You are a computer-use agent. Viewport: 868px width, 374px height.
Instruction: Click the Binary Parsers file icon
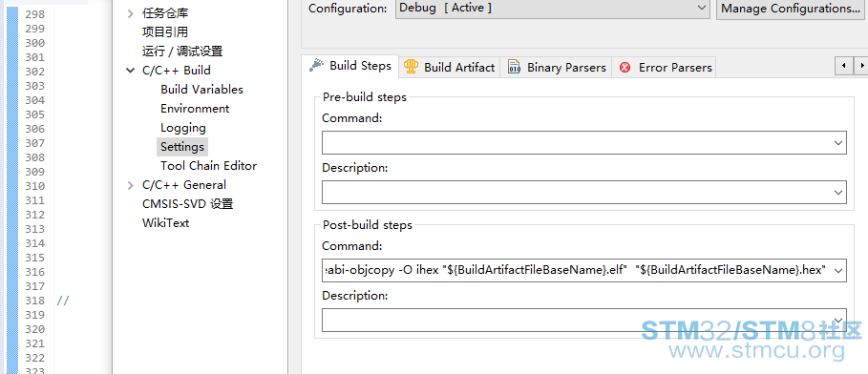(514, 67)
